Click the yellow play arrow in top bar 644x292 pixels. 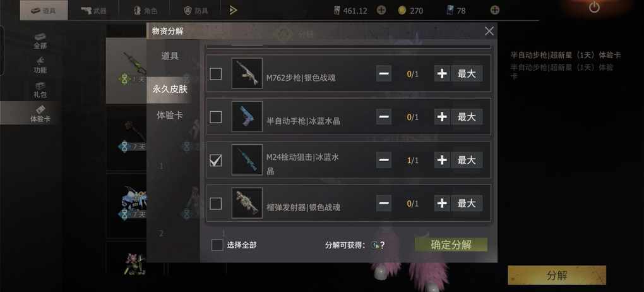point(233,10)
